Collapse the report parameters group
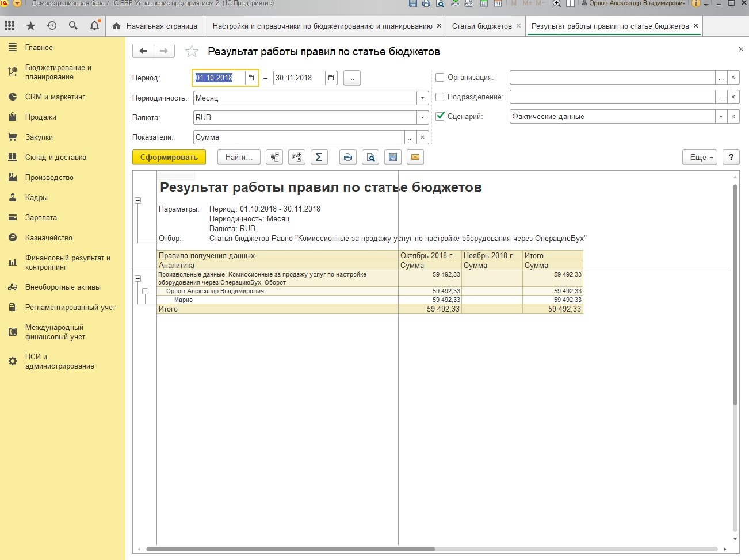 click(137, 200)
